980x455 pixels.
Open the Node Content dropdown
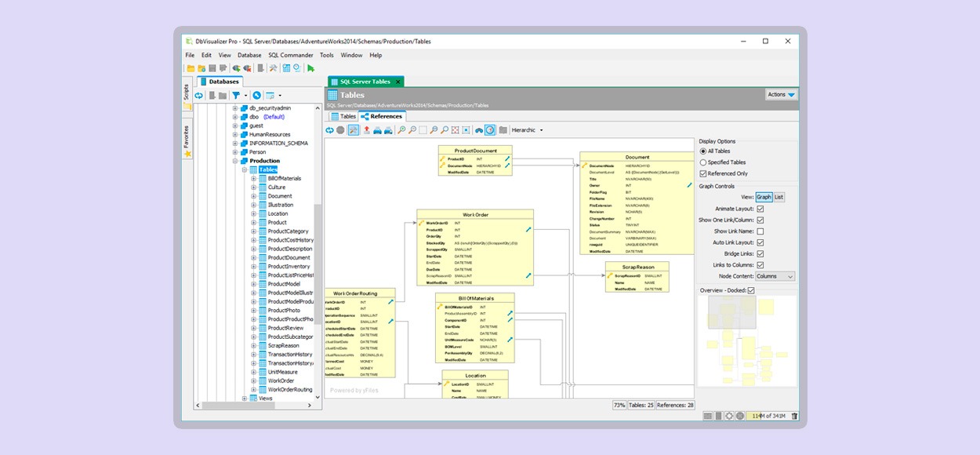(x=775, y=276)
